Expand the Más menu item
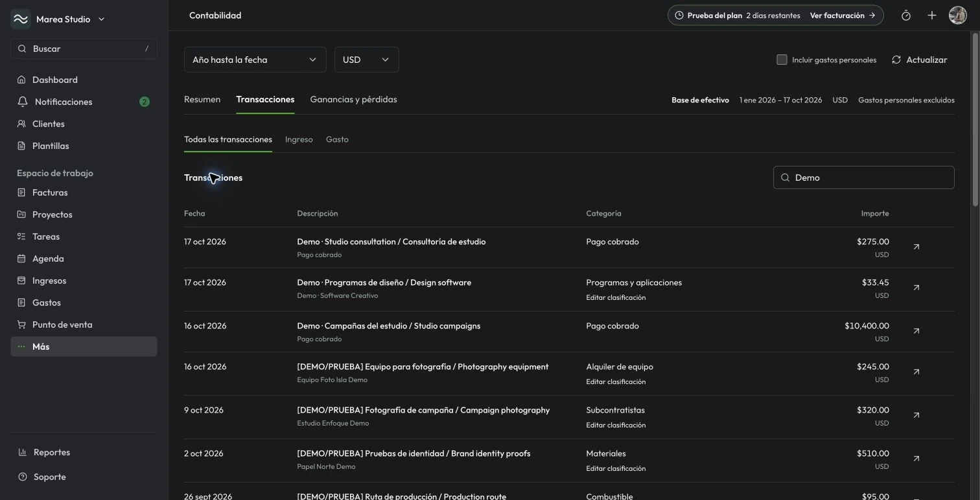 tap(84, 347)
